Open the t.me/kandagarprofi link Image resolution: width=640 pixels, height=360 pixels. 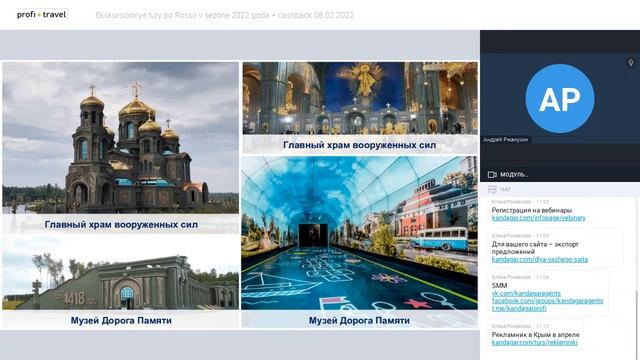pos(519,309)
